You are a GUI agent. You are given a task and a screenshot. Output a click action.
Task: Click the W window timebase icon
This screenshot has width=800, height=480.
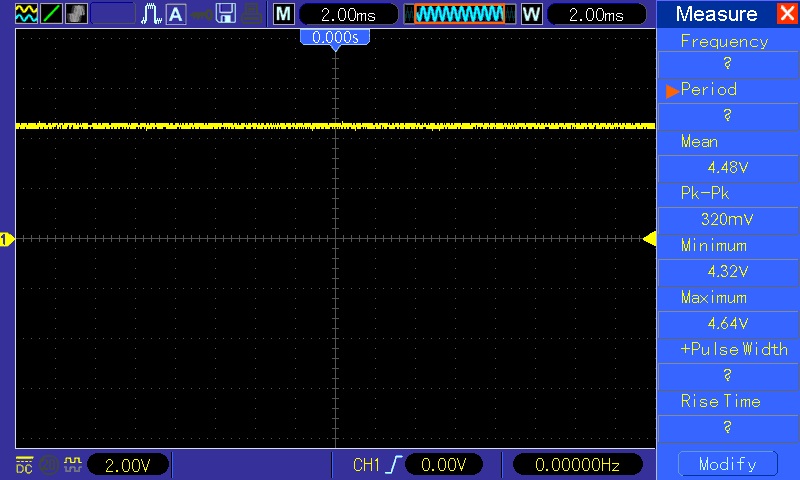point(532,14)
